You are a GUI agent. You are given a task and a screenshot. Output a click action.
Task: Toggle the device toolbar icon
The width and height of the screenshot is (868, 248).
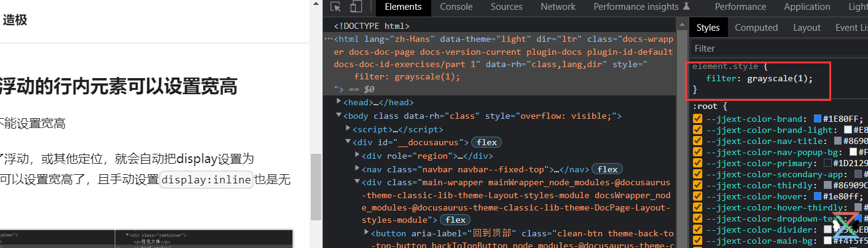point(356,7)
